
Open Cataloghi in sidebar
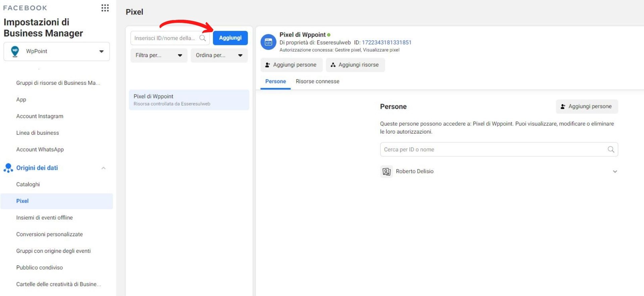(28, 184)
